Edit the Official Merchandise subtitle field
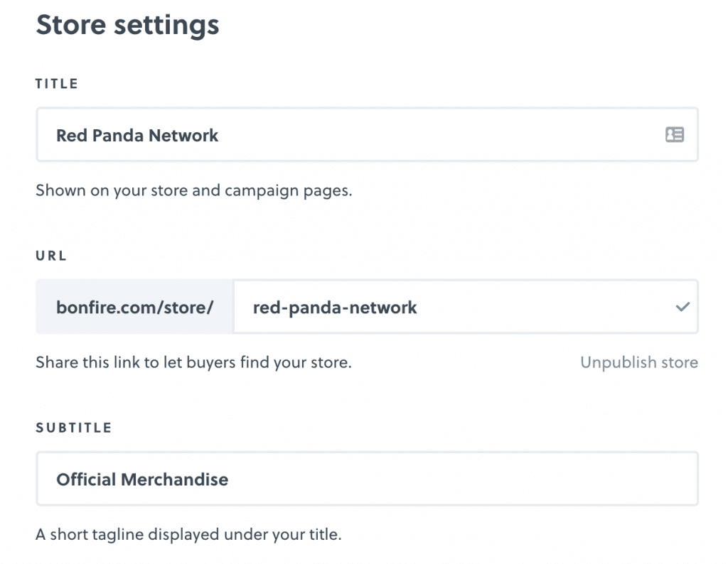The width and height of the screenshot is (728, 564). tap(368, 479)
